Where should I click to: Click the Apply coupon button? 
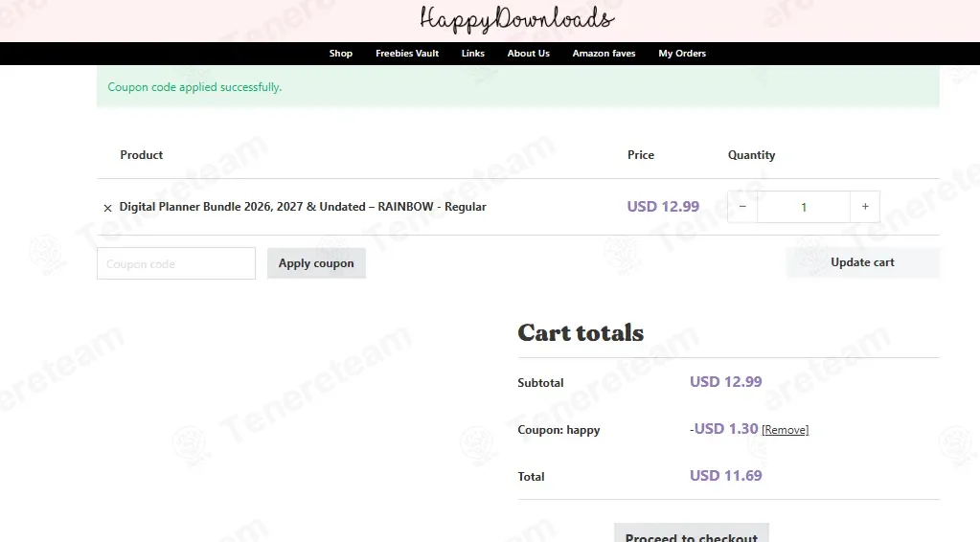pyautogui.click(x=316, y=263)
